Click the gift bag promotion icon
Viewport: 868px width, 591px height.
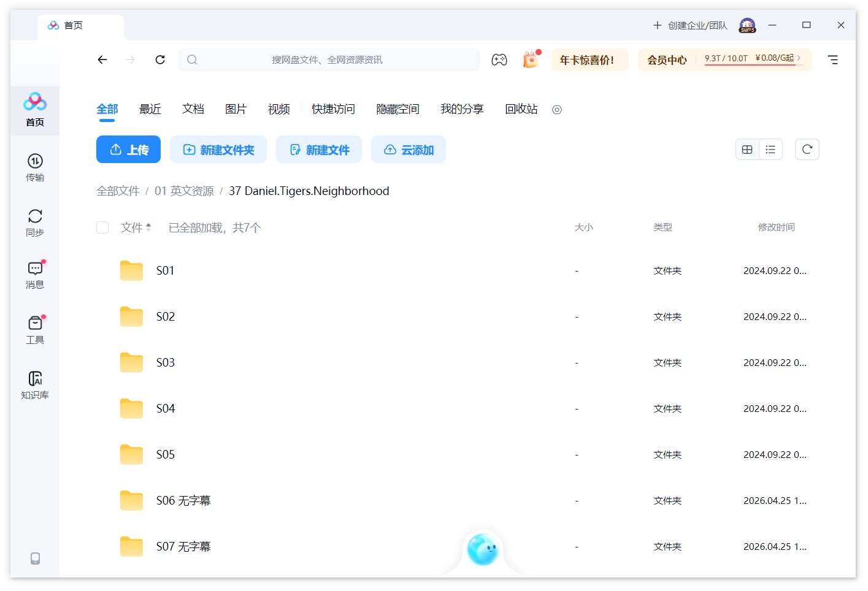click(531, 60)
